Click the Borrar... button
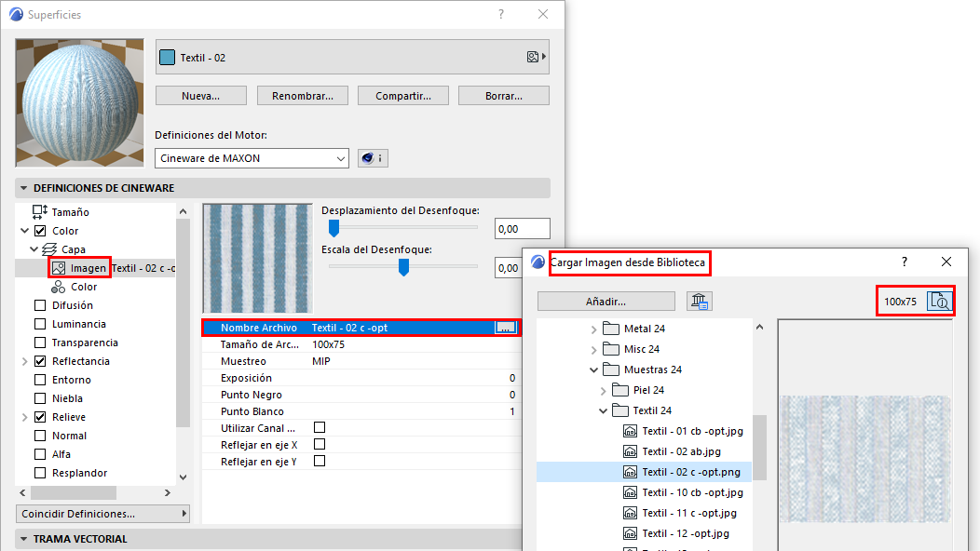980x551 pixels. (x=504, y=96)
